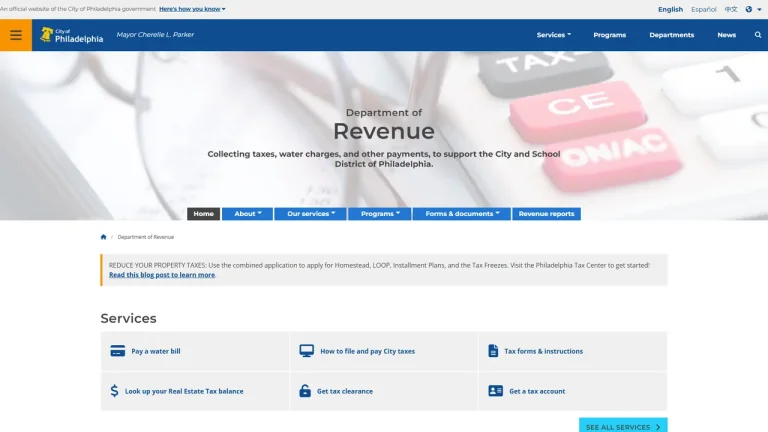
Task: Open the Revenue reports tab
Action: (546, 214)
